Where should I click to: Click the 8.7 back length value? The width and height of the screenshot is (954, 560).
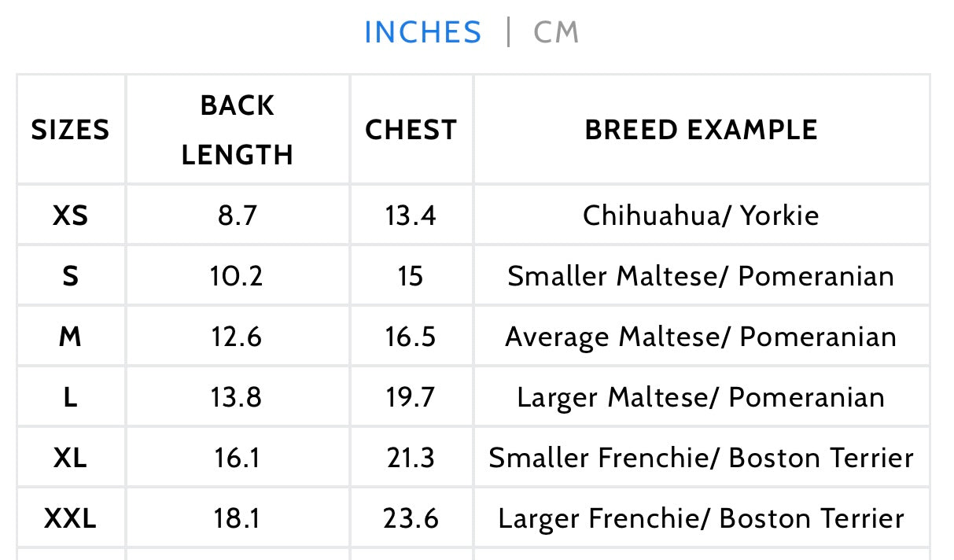point(237,216)
